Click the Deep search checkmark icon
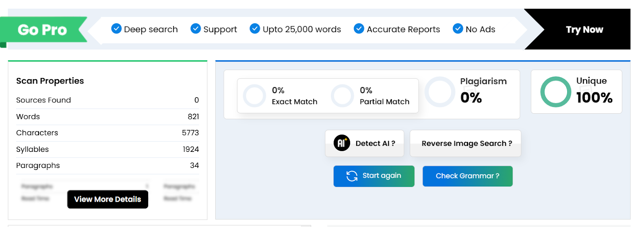This screenshot has width=644, height=227. tap(116, 29)
